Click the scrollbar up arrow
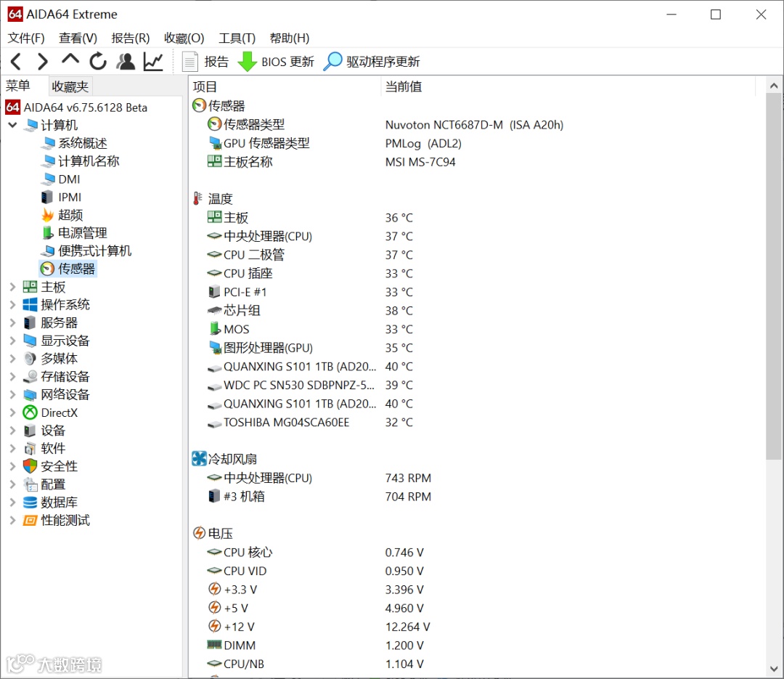Image resolution: width=784 pixels, height=679 pixels. coord(774,86)
